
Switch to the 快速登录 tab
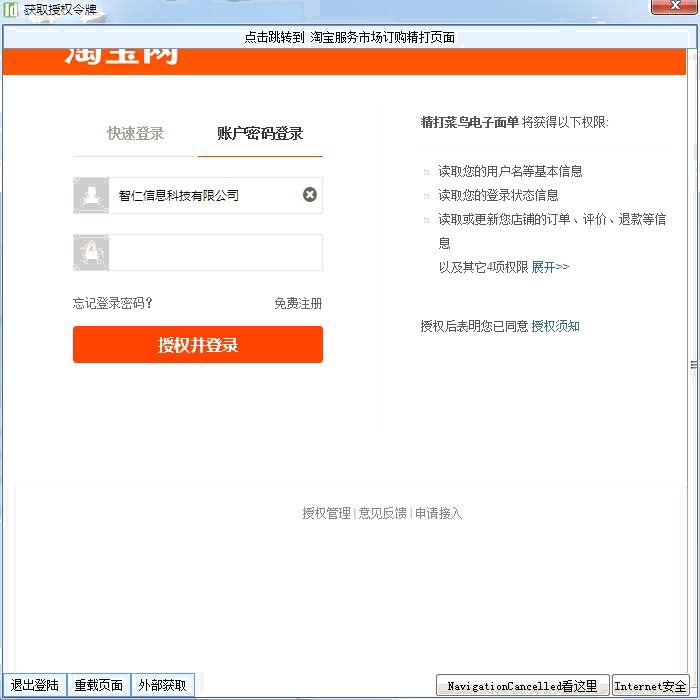pyautogui.click(x=136, y=133)
